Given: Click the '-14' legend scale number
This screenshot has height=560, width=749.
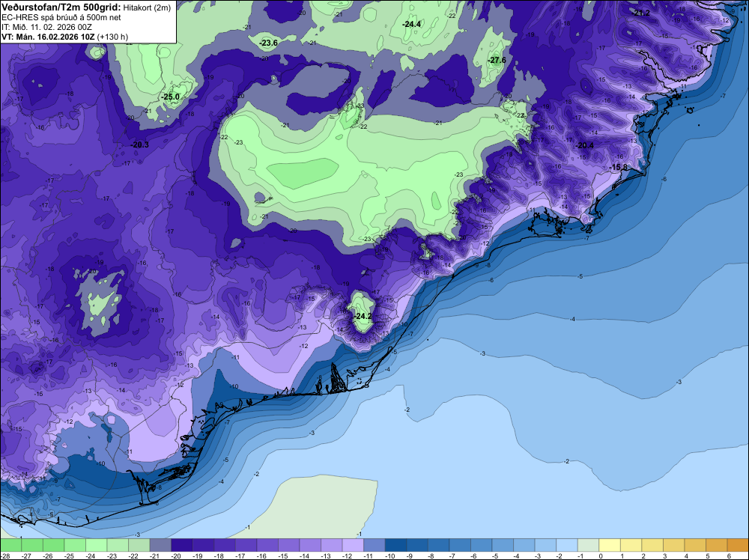Looking at the screenshot, I should [304, 556].
